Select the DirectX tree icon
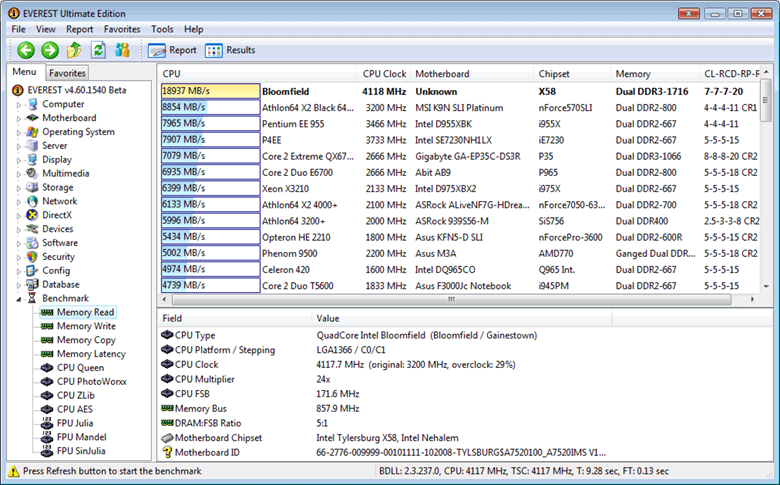This screenshot has width=780, height=485. point(32,215)
